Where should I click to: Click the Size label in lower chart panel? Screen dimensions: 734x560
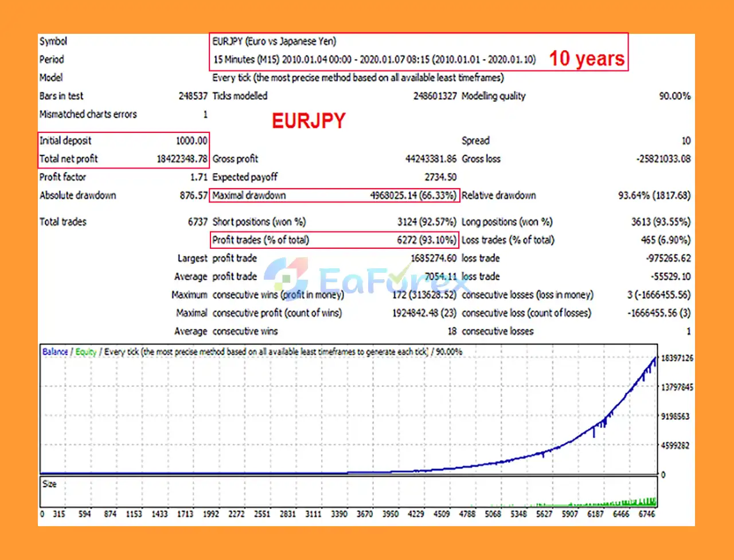(49, 484)
